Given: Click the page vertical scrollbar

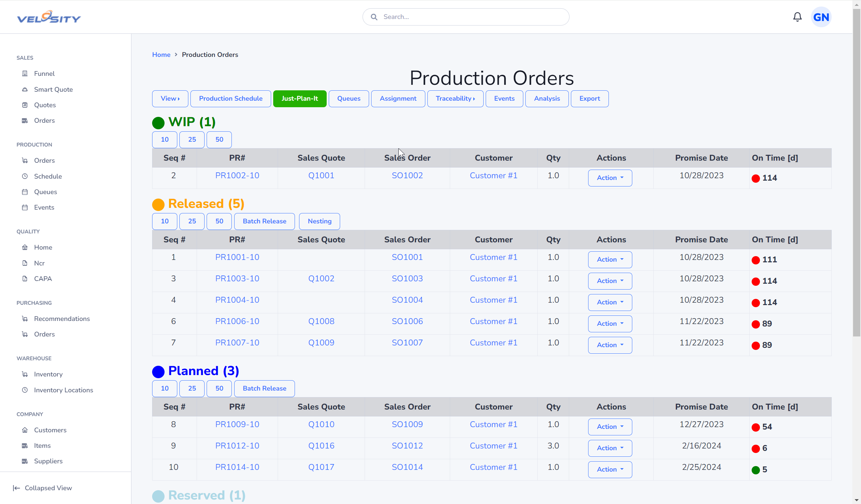Looking at the screenshot, I should (857, 172).
